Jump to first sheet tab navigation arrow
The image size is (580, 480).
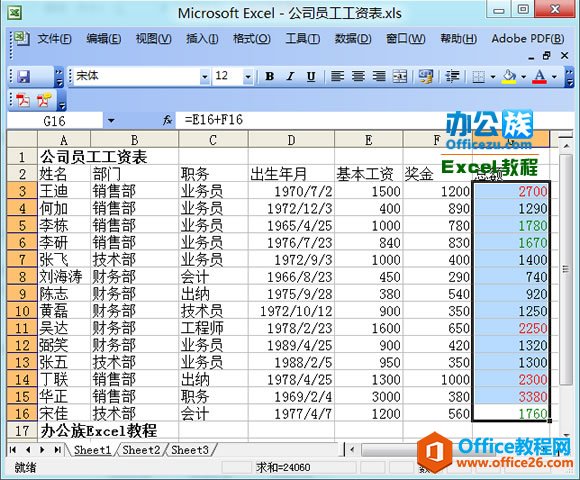click(13, 450)
